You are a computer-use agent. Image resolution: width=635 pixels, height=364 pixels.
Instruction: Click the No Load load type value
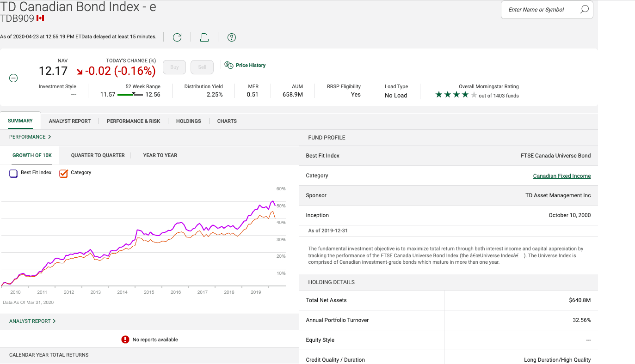coord(396,96)
